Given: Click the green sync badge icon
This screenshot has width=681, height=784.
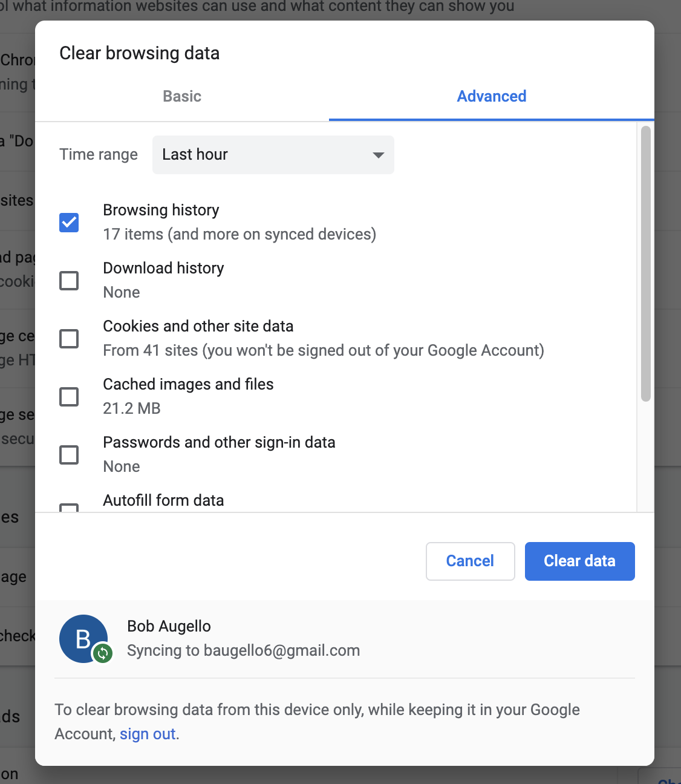Looking at the screenshot, I should [x=103, y=653].
